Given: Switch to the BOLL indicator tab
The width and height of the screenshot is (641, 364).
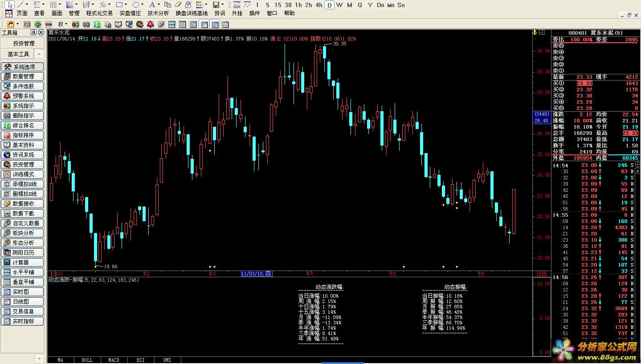Looking at the screenshot, I should [87, 360].
